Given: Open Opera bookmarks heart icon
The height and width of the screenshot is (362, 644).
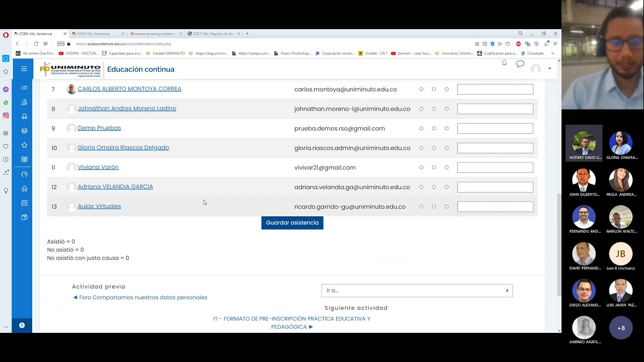Looking at the screenshot, I should coord(6,146).
